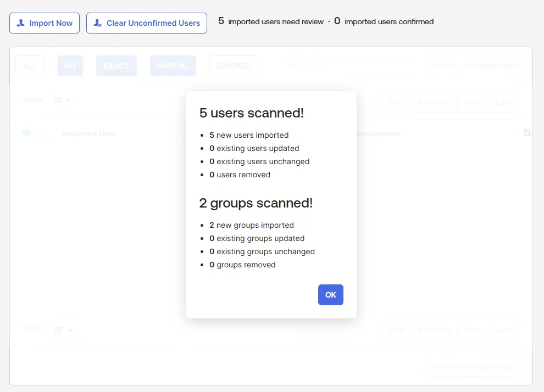544x392 pixels.
Task: Select the NO match filter
Action: (x=70, y=66)
